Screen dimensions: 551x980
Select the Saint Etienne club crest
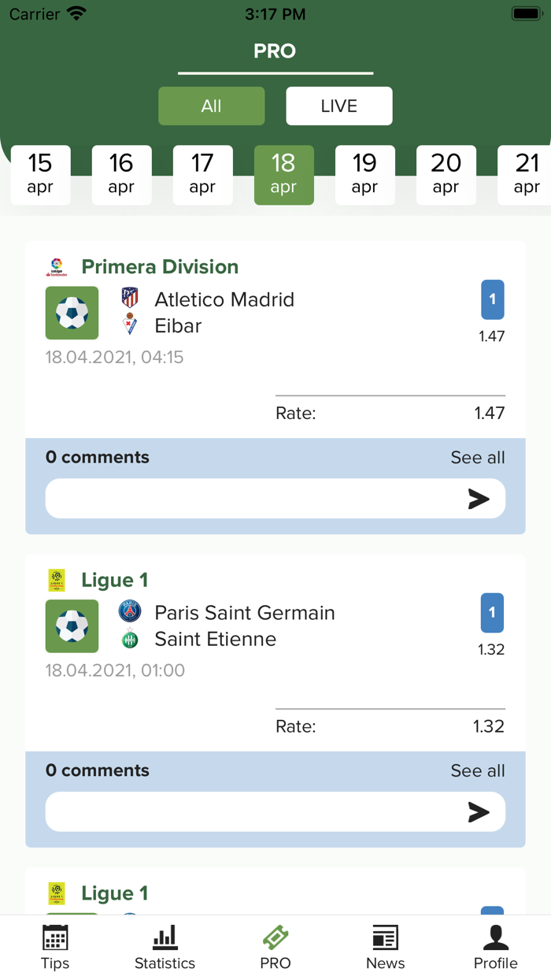130,638
